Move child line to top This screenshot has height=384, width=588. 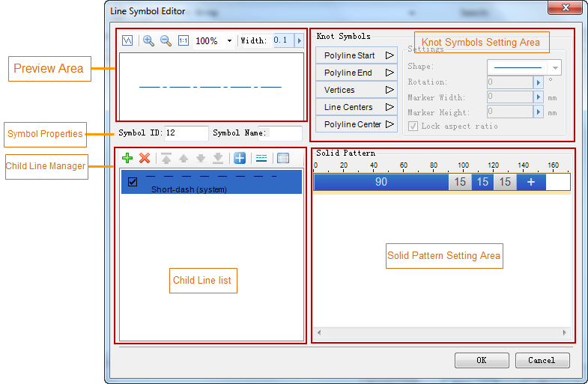[x=166, y=158]
